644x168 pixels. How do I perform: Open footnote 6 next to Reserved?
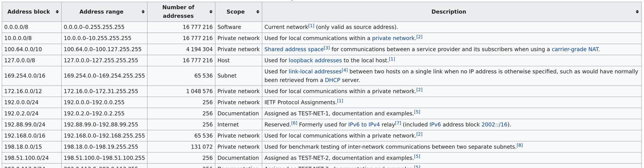[x=294, y=123]
